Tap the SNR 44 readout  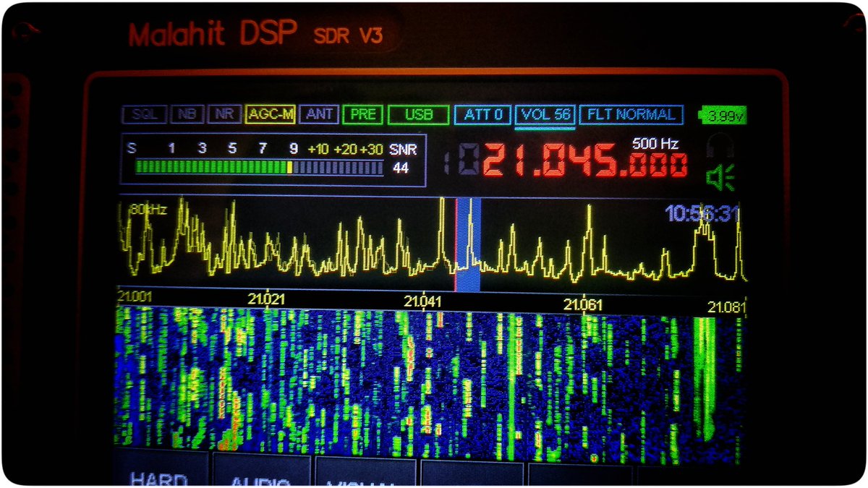click(401, 159)
